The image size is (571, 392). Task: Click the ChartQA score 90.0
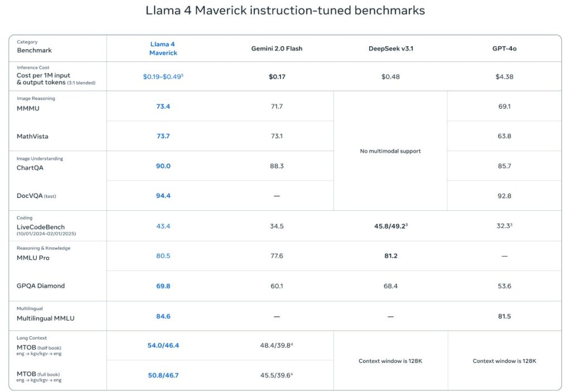click(163, 166)
